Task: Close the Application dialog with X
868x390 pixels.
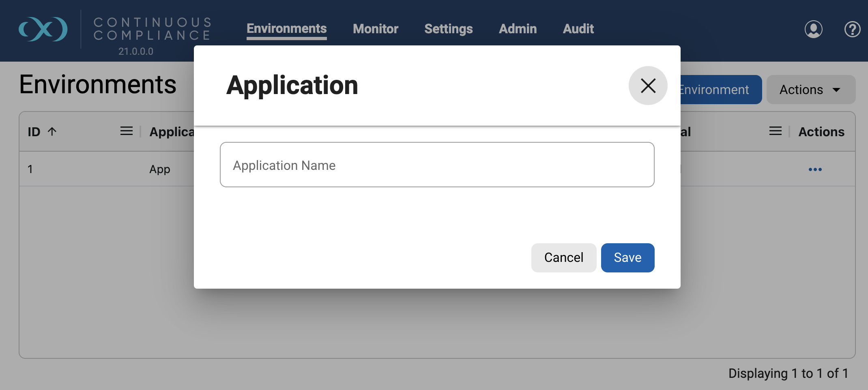Action: pos(648,86)
